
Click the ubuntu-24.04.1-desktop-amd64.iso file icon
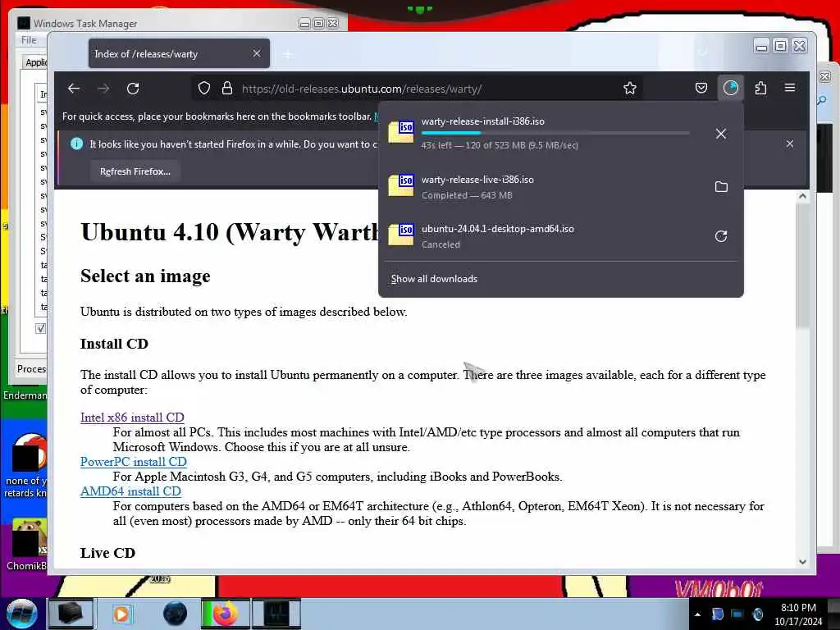pyautogui.click(x=401, y=235)
